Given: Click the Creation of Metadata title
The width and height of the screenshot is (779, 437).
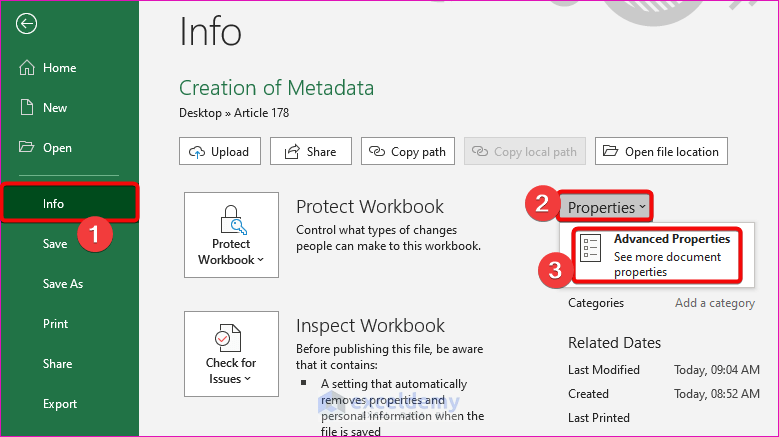Looking at the screenshot, I should tap(277, 88).
